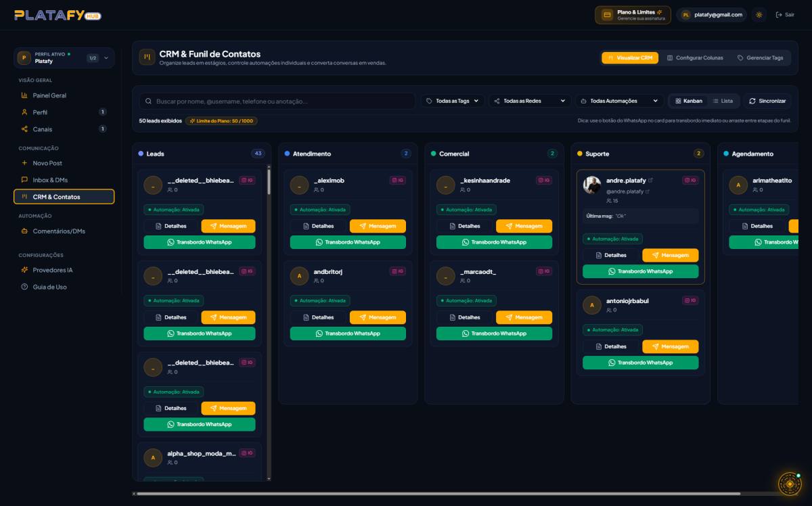Click the IG badge on alpha_shop_moda card
Viewport: 812px width, 506px height.
248,453
